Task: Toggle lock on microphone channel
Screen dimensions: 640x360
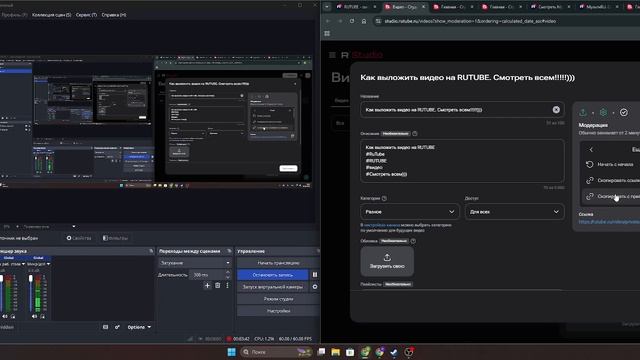Action: (x=42, y=316)
